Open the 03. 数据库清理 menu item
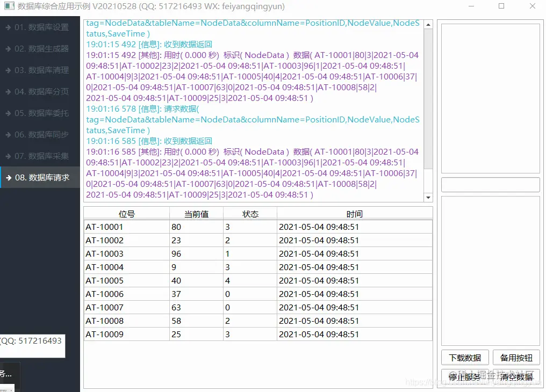 (x=40, y=70)
